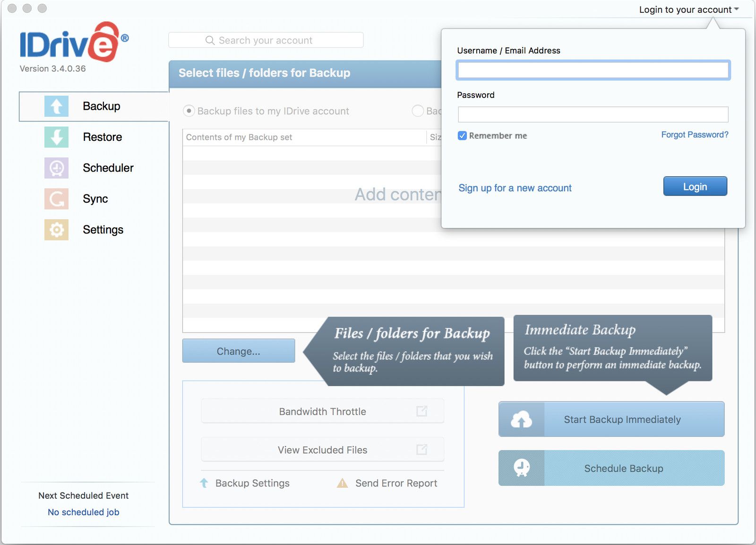756x545 pixels.
Task: Click the magnifier icon in search bar
Action: tap(210, 40)
